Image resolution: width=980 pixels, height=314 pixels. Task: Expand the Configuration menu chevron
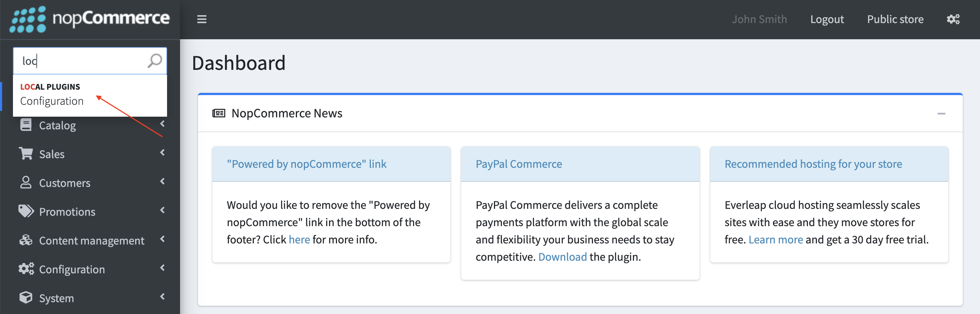click(x=162, y=268)
